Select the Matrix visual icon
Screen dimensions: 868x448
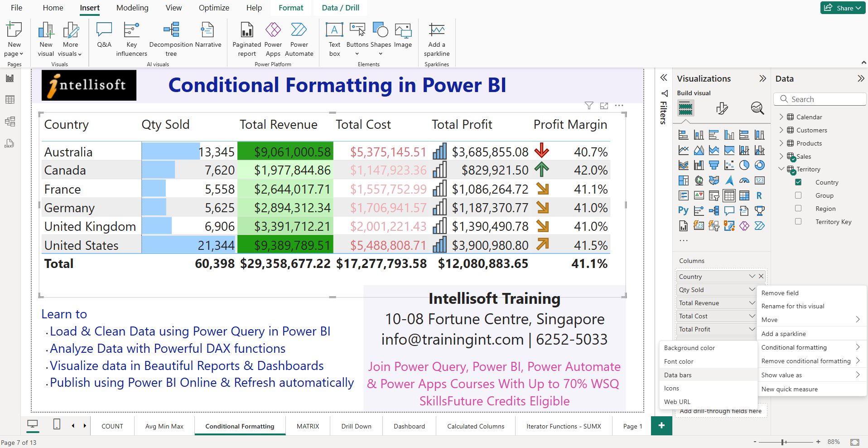click(744, 195)
